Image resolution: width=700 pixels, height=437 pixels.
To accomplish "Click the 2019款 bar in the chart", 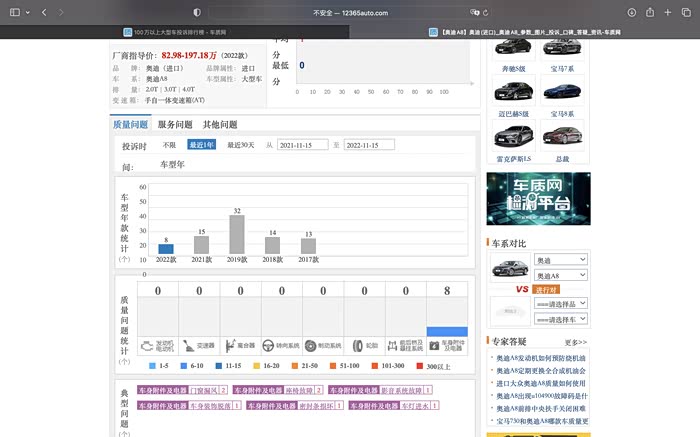I will point(237,234).
